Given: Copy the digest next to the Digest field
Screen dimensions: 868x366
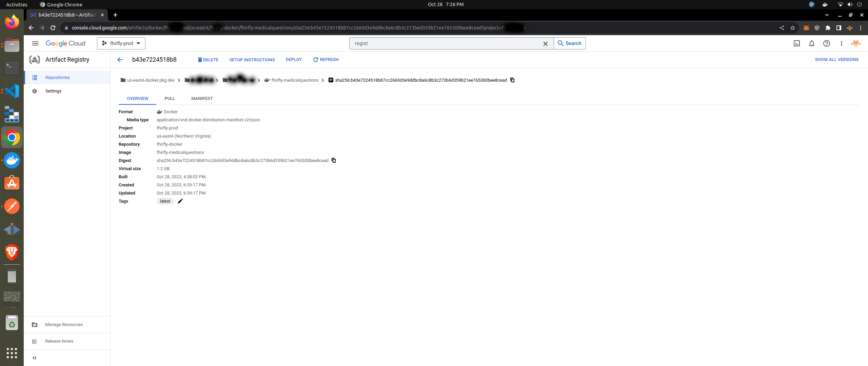Looking at the screenshot, I should [x=334, y=160].
